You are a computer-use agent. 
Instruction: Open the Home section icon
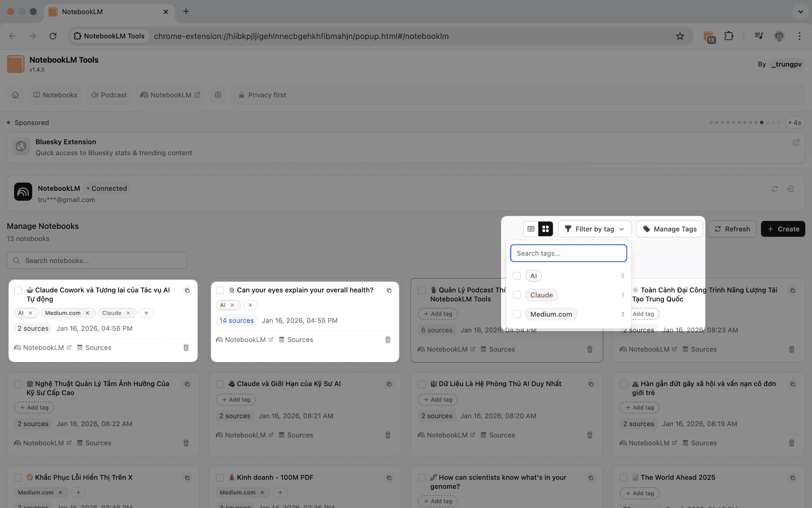(x=15, y=95)
